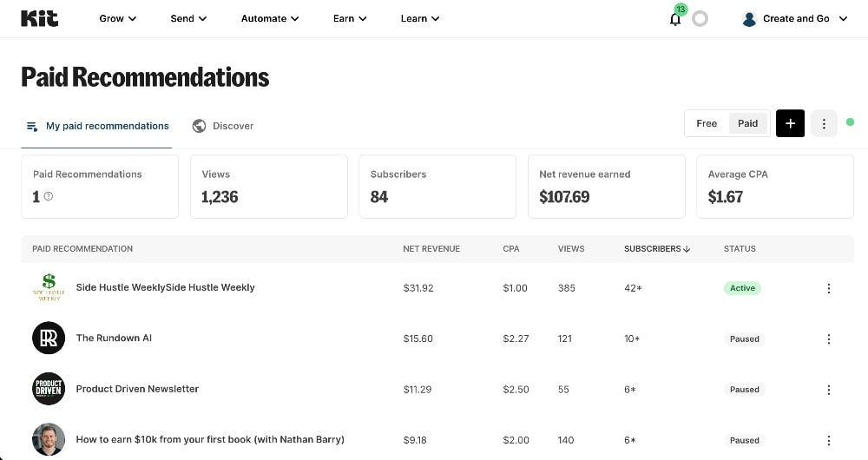Viewport: 868px width, 460px height.
Task: Click the Views stat card showing 1,236
Action: pos(269,187)
